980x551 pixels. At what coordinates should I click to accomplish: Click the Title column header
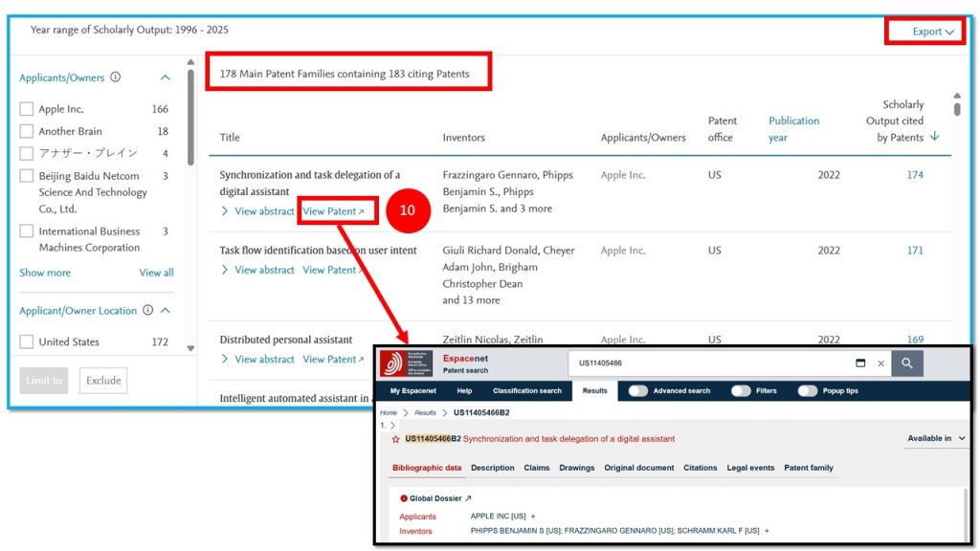point(230,138)
